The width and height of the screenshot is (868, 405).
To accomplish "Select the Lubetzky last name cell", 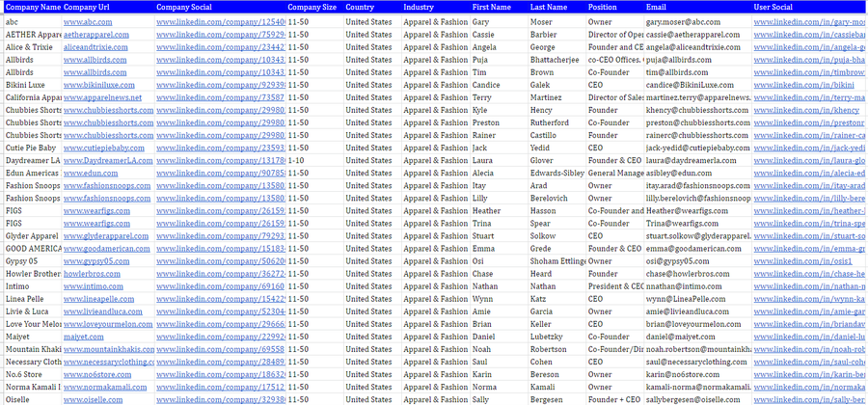I will 556,337.
